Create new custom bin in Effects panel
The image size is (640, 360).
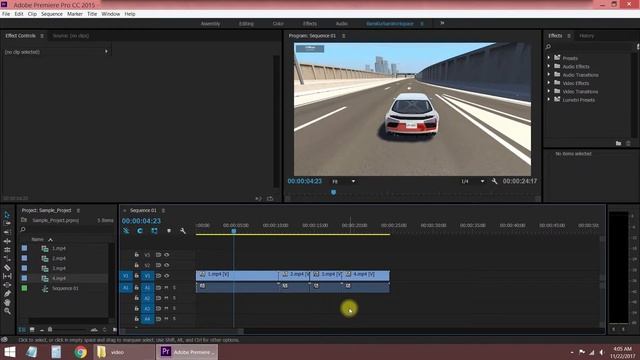click(618, 143)
